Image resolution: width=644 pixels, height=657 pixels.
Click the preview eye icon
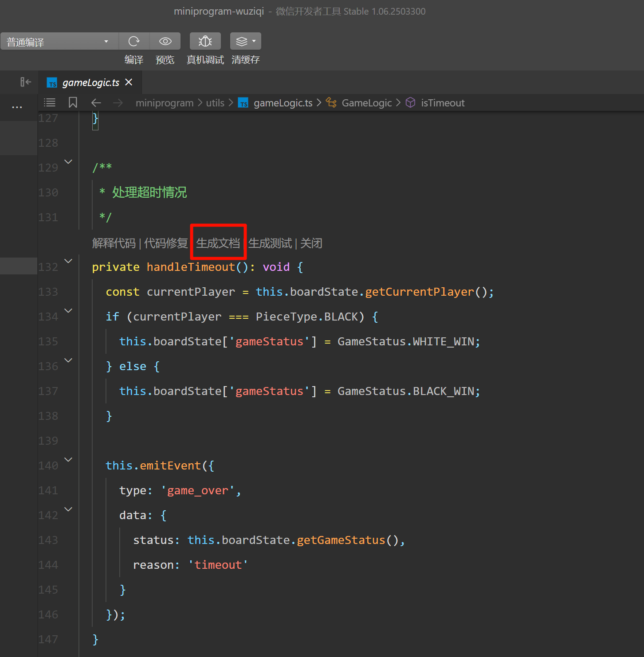[165, 41]
